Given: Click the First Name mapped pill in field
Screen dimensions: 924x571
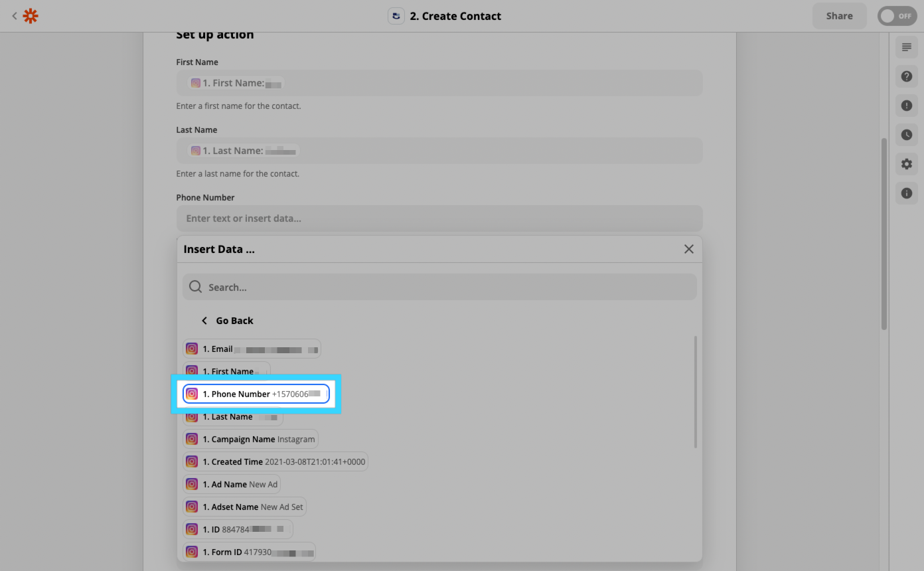Looking at the screenshot, I should point(236,83).
